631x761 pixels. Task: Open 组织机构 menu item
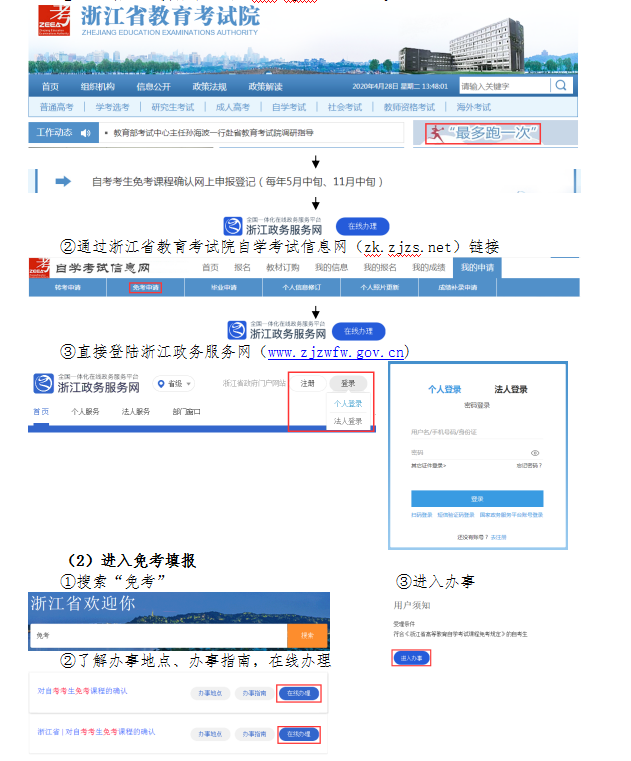98,86
